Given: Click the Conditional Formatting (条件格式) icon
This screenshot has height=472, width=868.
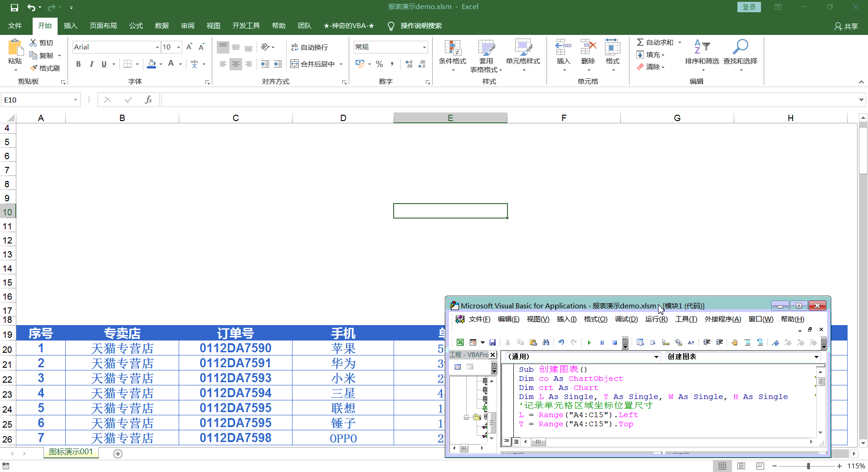Looking at the screenshot, I should tap(453, 48).
